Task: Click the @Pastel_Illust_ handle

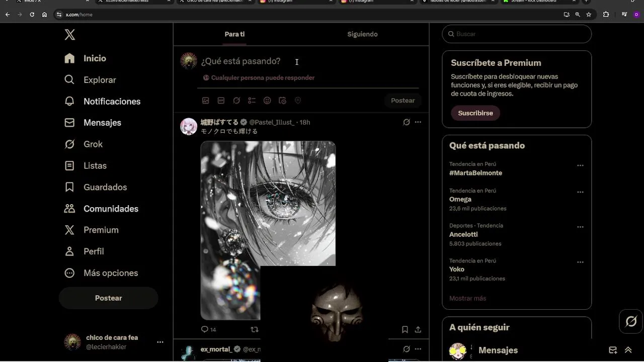Action: pos(272,122)
